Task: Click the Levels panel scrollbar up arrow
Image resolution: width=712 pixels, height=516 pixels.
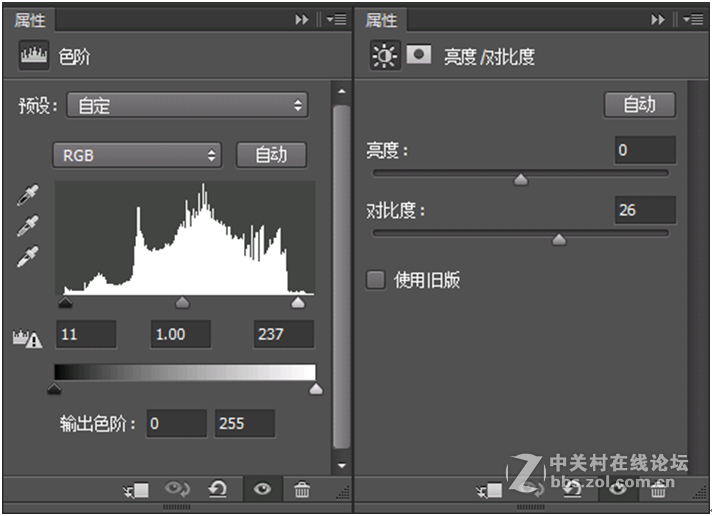Action: pos(342,91)
